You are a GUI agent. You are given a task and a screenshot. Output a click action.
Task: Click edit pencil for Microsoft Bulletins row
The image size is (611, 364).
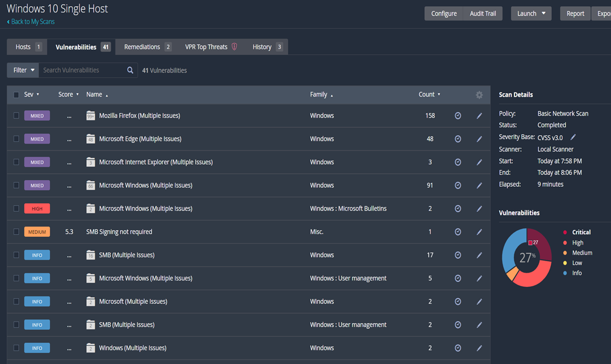[479, 208]
